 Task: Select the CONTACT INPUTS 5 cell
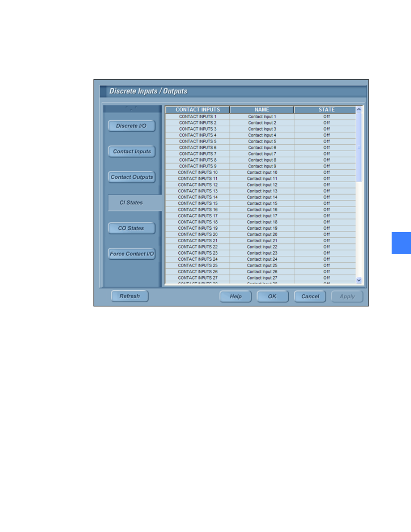198,141
